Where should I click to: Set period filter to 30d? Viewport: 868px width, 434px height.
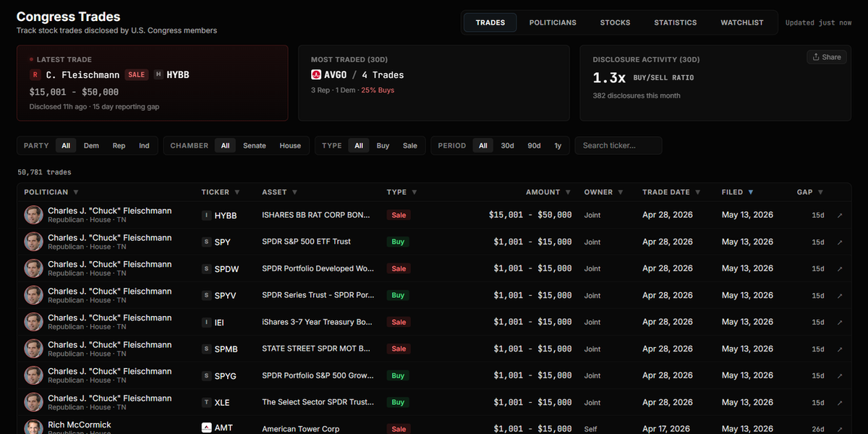coord(508,145)
